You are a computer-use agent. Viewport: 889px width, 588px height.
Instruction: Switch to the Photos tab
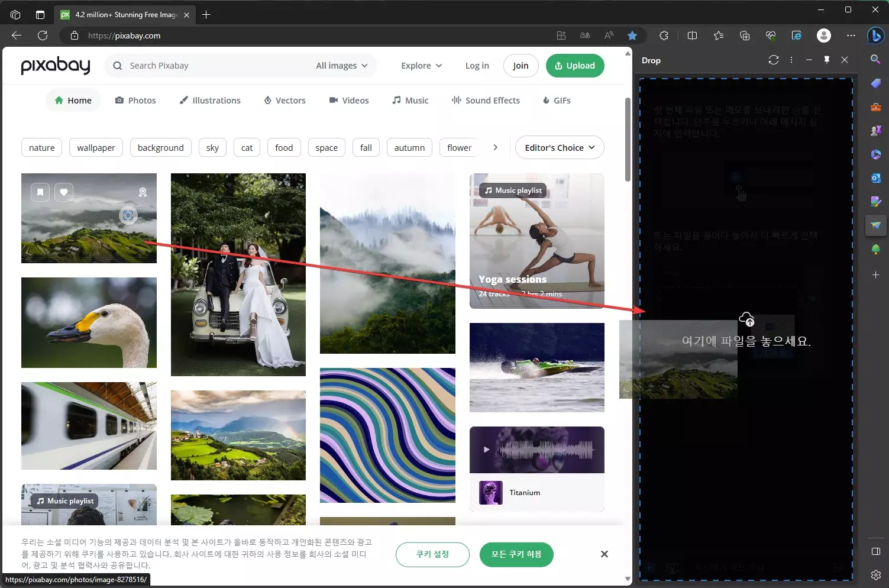[x=135, y=101]
